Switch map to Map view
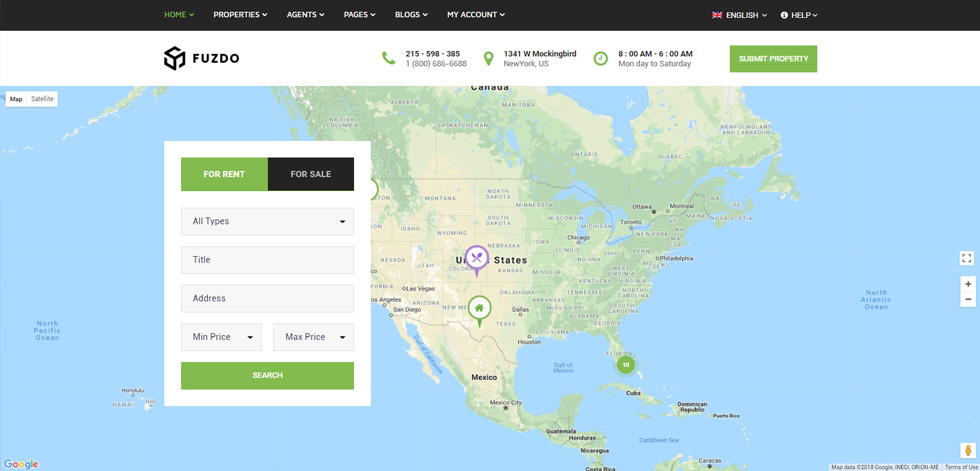 [x=16, y=99]
